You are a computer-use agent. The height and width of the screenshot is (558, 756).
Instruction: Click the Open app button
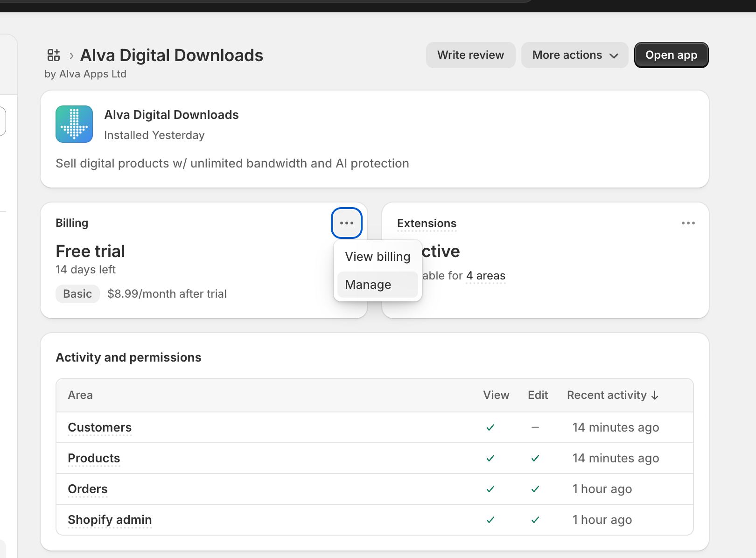[671, 55]
